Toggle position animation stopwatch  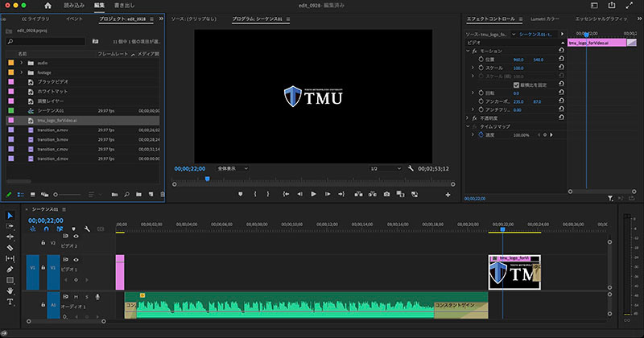pyautogui.click(x=481, y=60)
